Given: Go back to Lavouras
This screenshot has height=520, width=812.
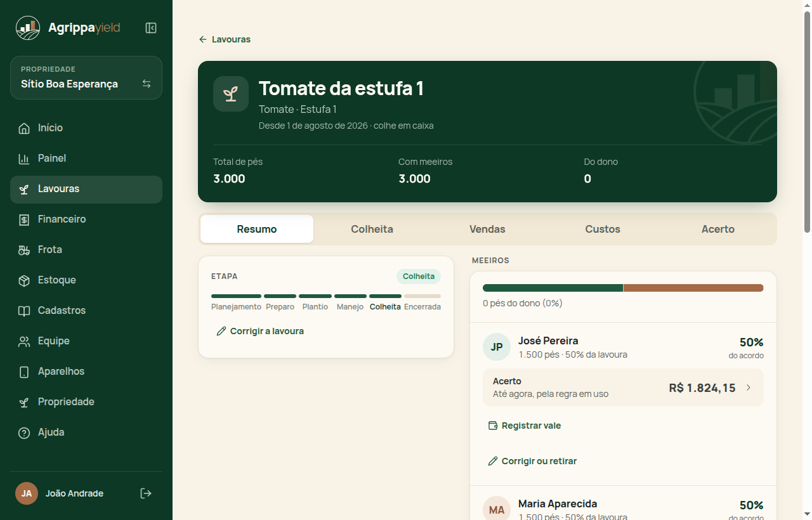Looking at the screenshot, I should point(225,39).
